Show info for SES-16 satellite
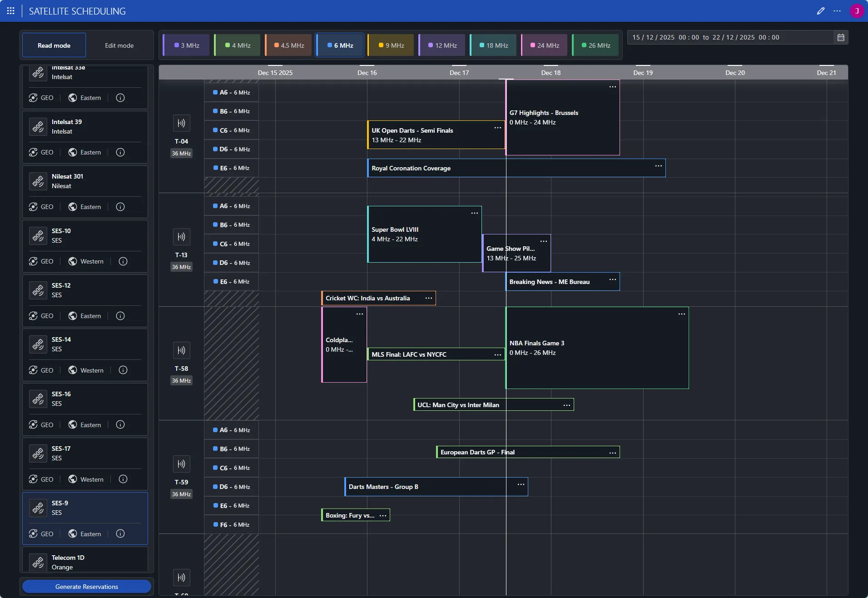Viewport: 868px width, 598px height. pyautogui.click(x=120, y=424)
